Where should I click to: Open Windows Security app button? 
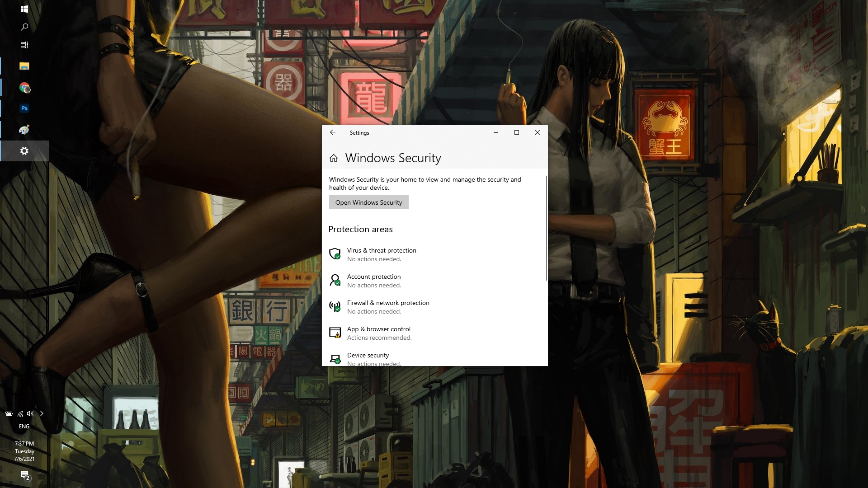pyautogui.click(x=368, y=202)
